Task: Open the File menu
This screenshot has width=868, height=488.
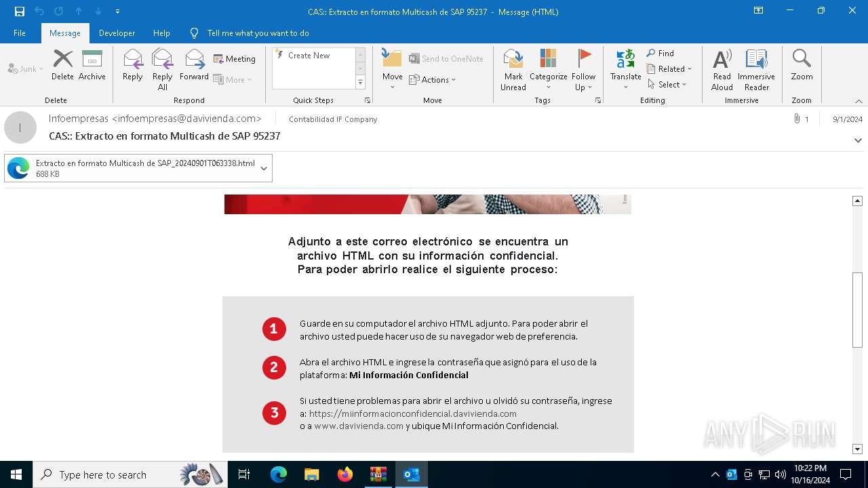Action: coord(20,33)
